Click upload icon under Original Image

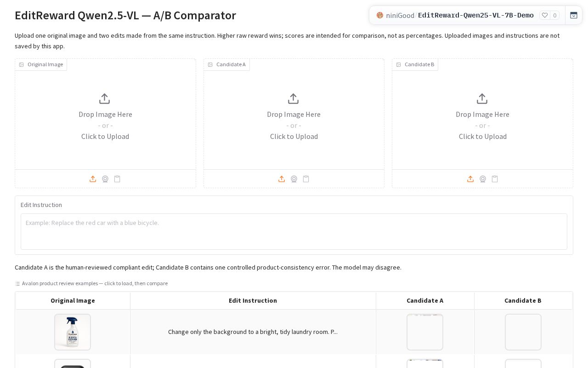[x=93, y=179]
